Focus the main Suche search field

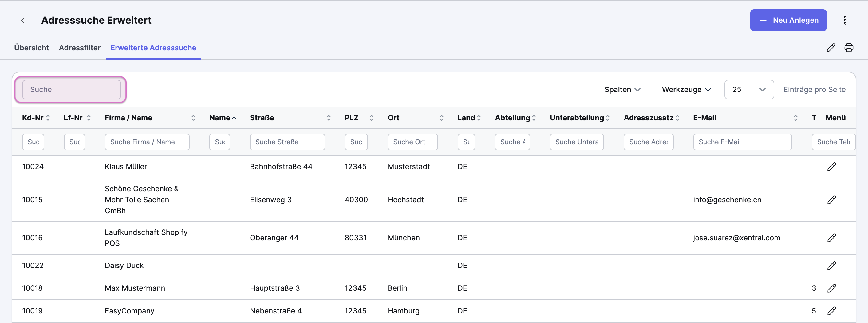(x=71, y=89)
